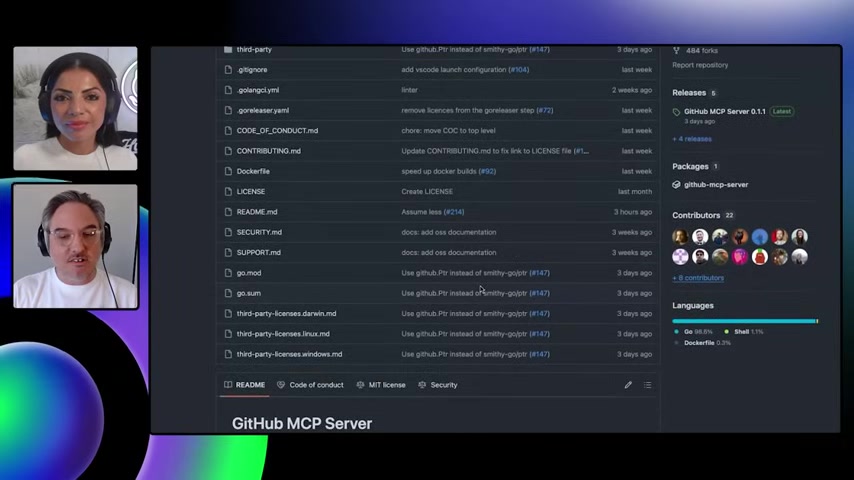Open pull request #214 link
This screenshot has height=480, width=854.
tap(454, 212)
